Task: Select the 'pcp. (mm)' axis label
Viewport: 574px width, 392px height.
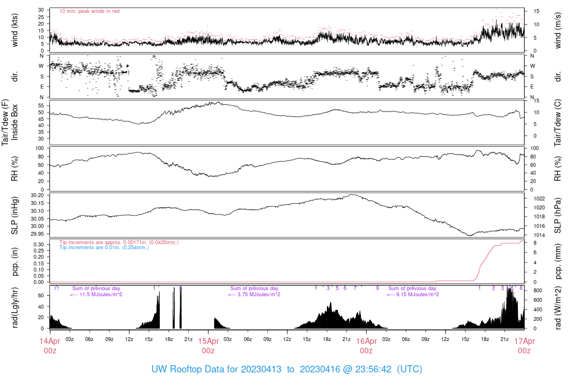Action: click(x=558, y=262)
